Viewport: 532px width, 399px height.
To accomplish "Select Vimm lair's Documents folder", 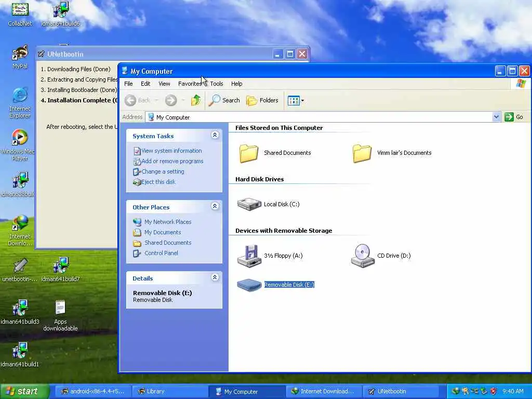I will [392, 153].
